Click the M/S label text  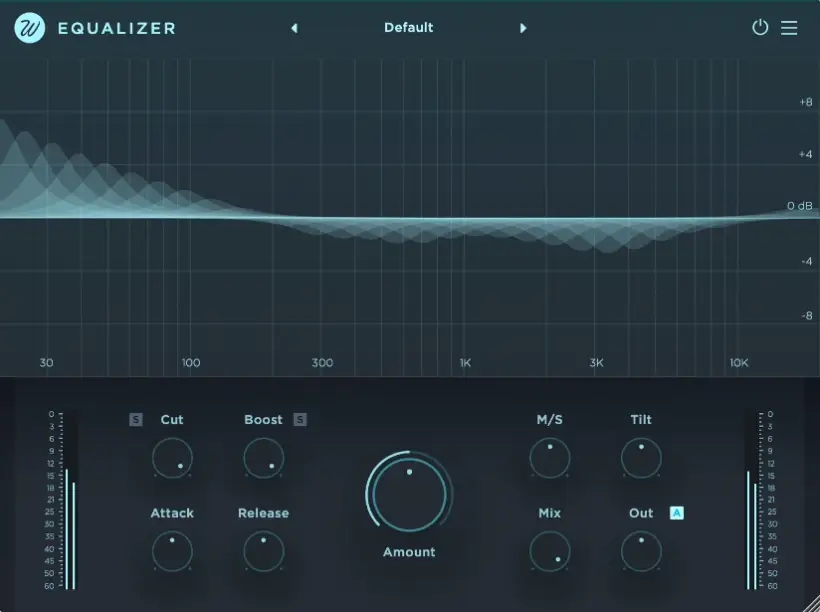pos(550,420)
